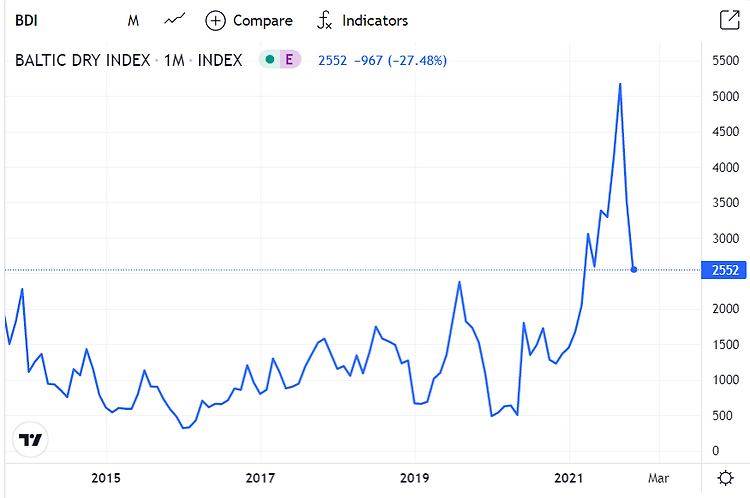Image resolution: width=750 pixels, height=498 pixels.
Task: Click the 4500 price axis label
Action: [726, 132]
